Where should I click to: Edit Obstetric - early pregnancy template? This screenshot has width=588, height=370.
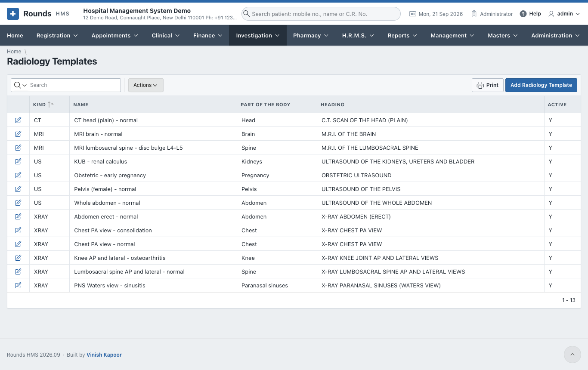(18, 175)
